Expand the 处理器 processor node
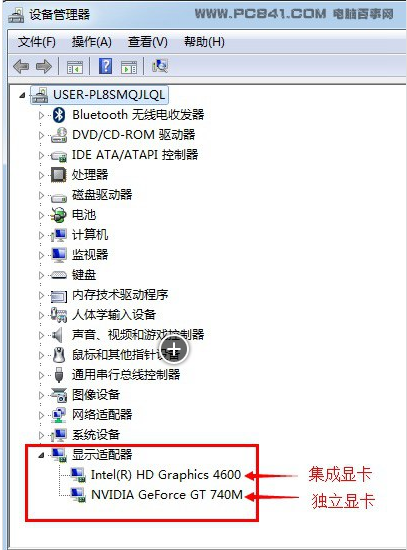The width and height of the screenshot is (407, 550). [41, 175]
